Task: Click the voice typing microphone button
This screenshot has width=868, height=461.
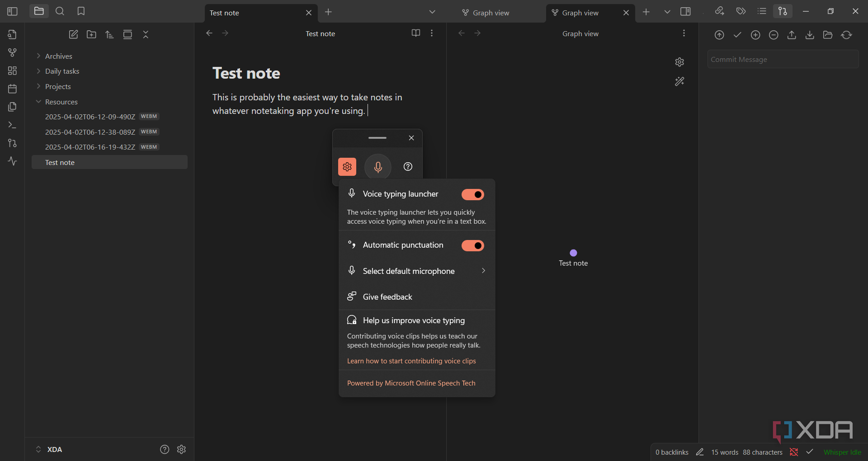Action: (x=378, y=167)
